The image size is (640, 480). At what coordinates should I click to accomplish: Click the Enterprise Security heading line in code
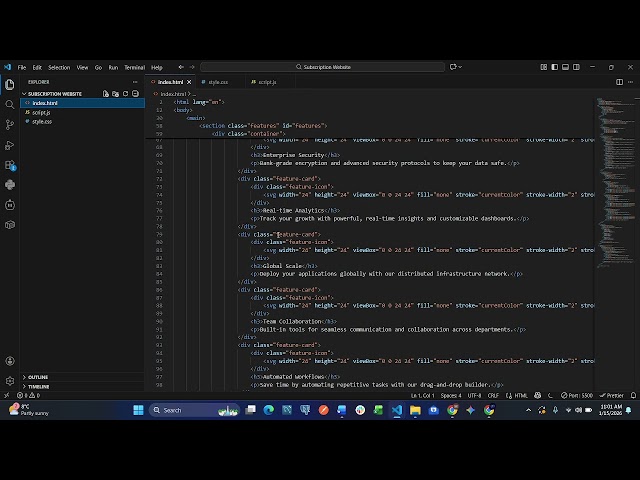pos(296,155)
